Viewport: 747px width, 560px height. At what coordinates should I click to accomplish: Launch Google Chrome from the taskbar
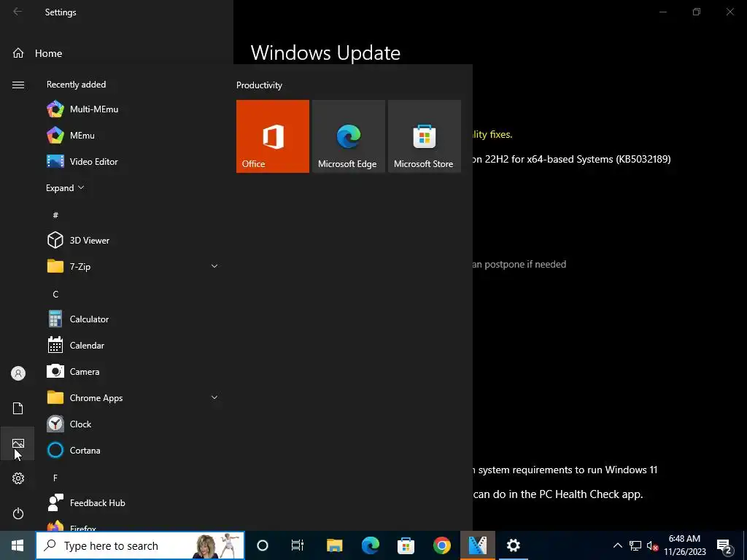pos(441,545)
